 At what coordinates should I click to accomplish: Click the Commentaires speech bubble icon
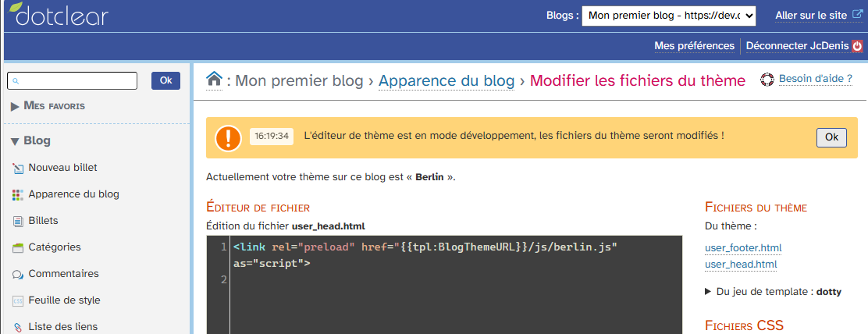pos(18,274)
